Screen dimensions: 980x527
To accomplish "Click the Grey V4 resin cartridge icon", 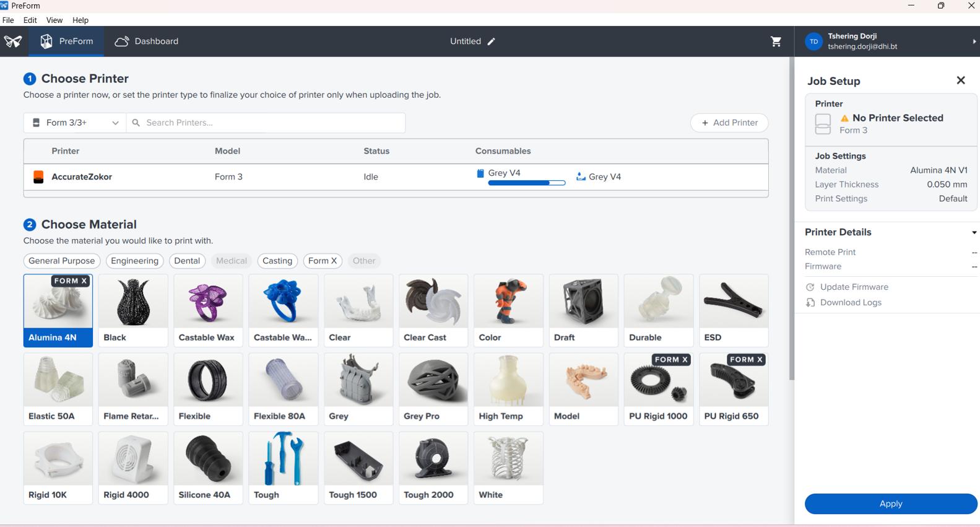I will click(x=480, y=173).
